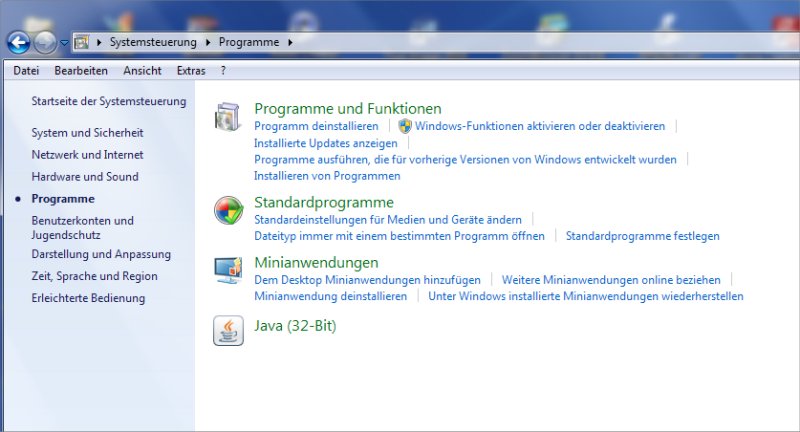Click the Standardprogramme icon
The image size is (800, 432).
pyautogui.click(x=228, y=211)
